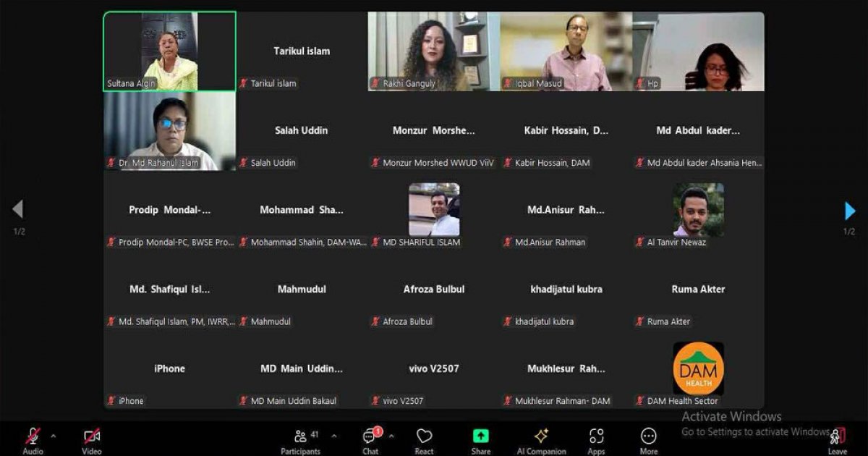
Task: Go to next gallery page with right arrow
Action: 850,211
